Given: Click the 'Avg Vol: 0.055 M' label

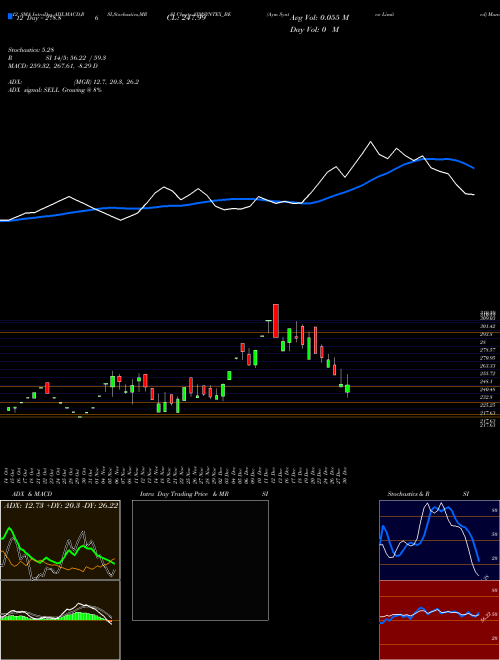Looking at the screenshot, I should (319, 18).
